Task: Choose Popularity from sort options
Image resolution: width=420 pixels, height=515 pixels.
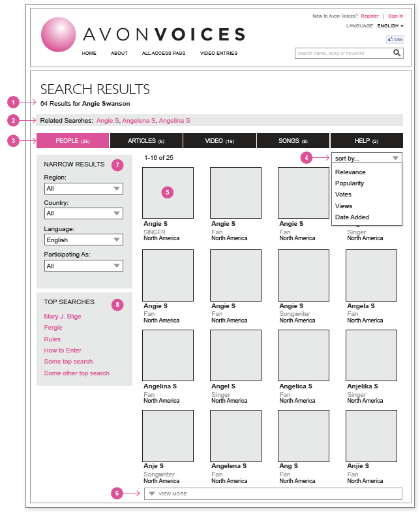Action: 350,183
